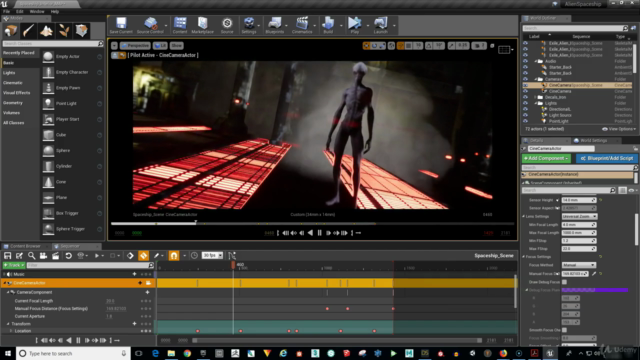
Task: Toggle visibility eye of Decals_Iron folder
Action: click(x=525, y=97)
